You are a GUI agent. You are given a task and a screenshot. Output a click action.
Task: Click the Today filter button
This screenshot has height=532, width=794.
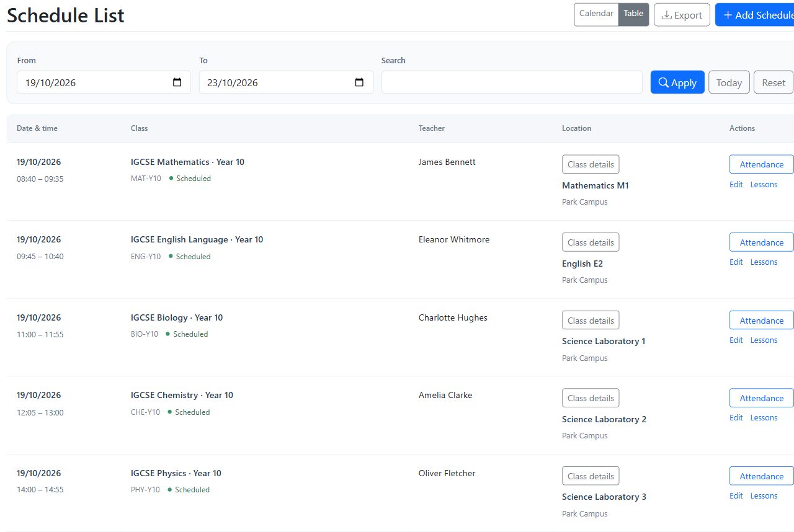click(x=729, y=82)
